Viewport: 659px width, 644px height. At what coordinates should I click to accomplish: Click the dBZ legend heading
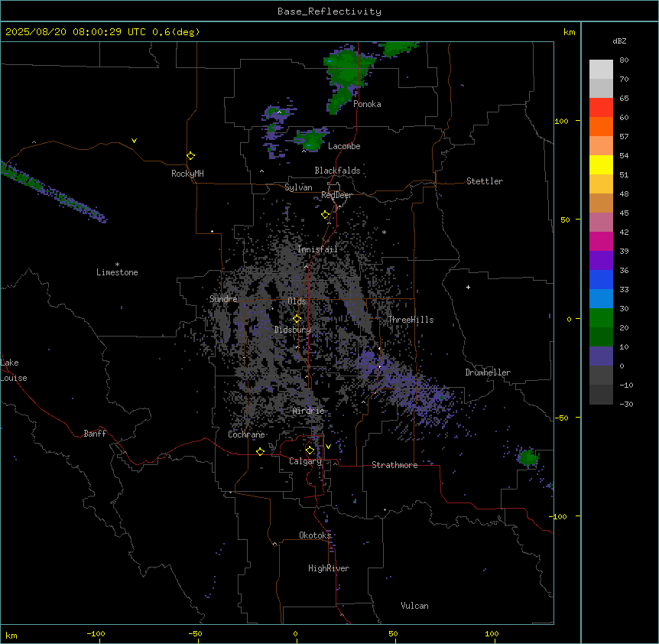tap(619, 41)
